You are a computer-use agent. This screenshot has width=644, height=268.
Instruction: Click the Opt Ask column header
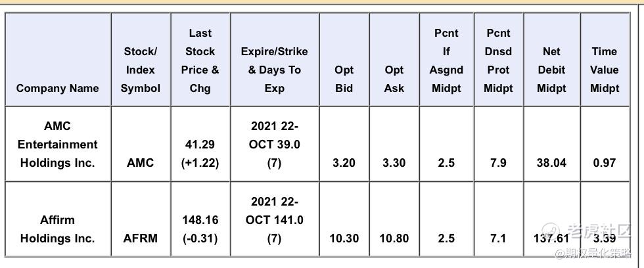tap(394, 79)
